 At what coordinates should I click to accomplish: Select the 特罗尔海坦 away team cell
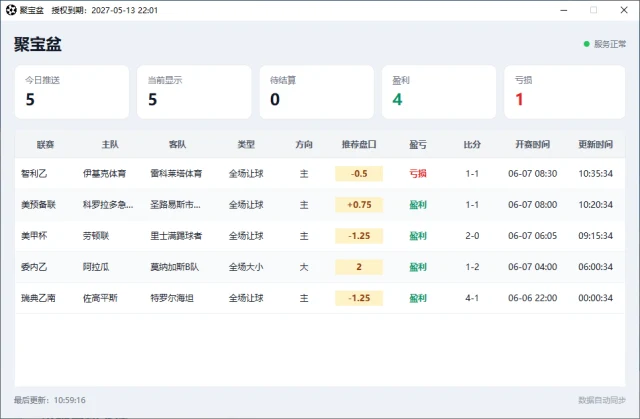(x=172, y=298)
